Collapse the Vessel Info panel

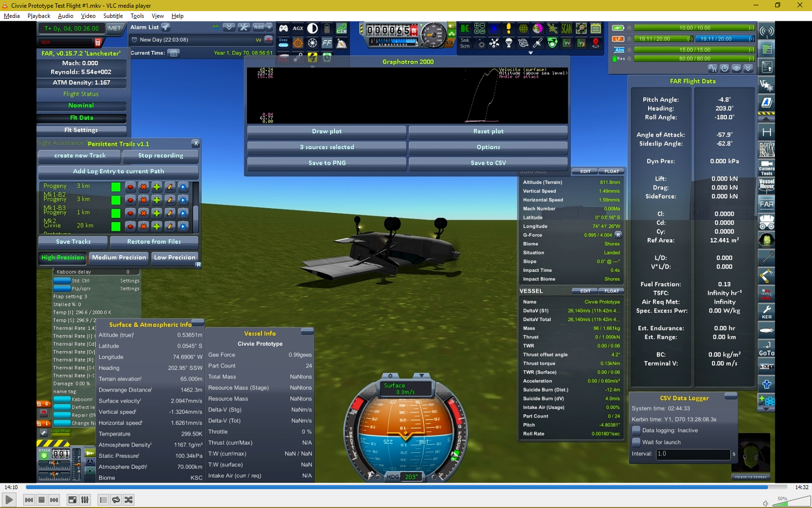point(307,331)
